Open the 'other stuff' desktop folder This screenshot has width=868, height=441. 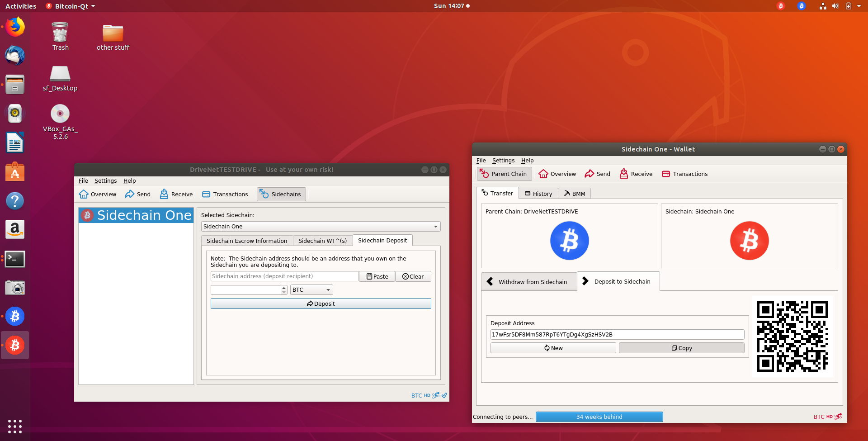[x=113, y=37]
